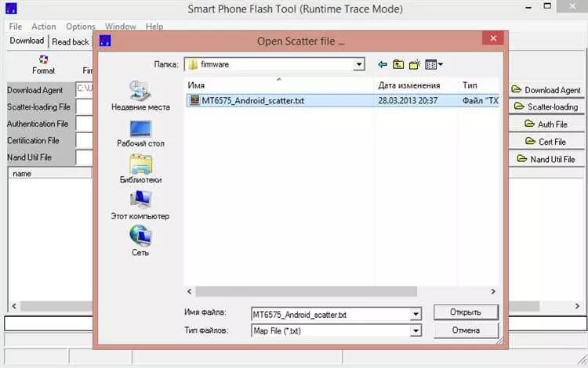Switch to the Download tab
588x368 pixels.
tap(27, 41)
